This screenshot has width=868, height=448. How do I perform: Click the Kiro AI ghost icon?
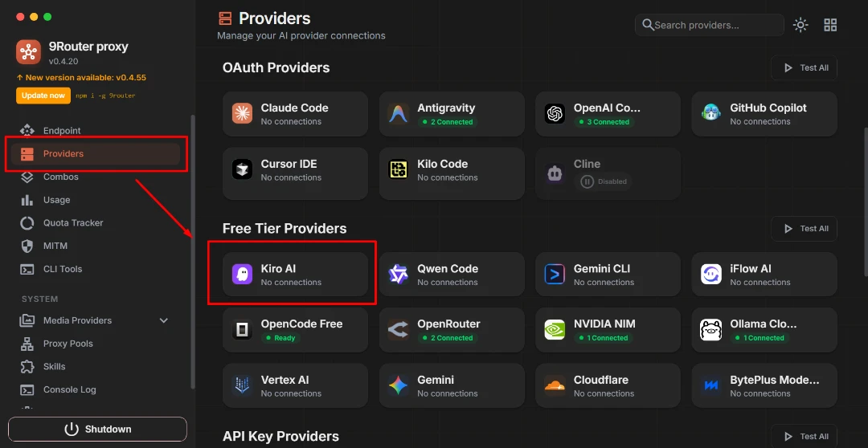pyautogui.click(x=243, y=275)
